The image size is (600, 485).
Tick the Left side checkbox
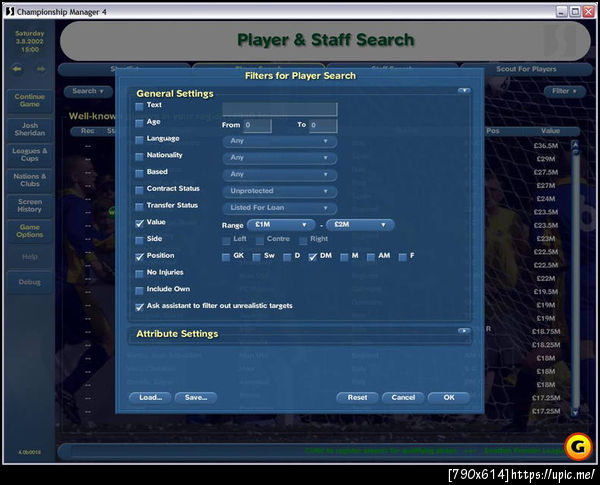pos(226,240)
